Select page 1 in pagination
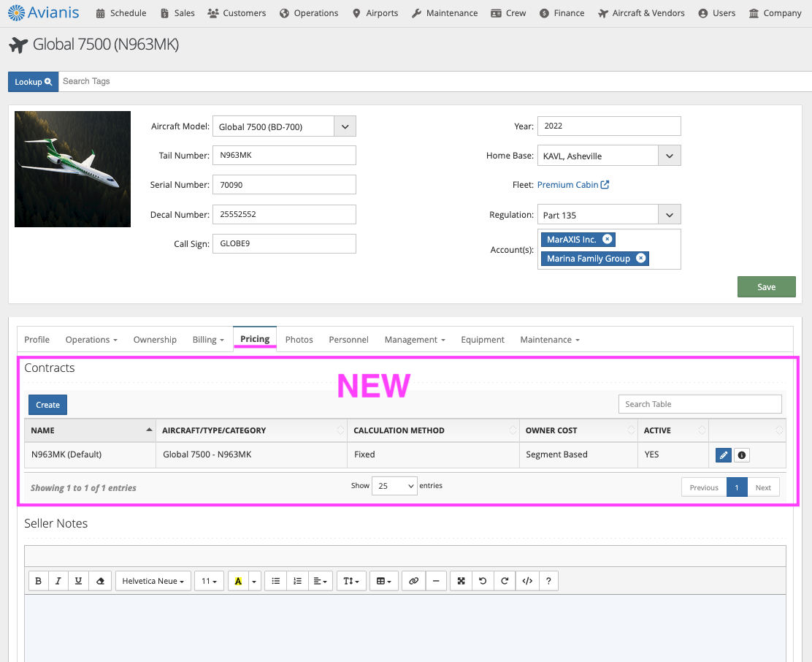This screenshot has width=812, height=662. (737, 487)
